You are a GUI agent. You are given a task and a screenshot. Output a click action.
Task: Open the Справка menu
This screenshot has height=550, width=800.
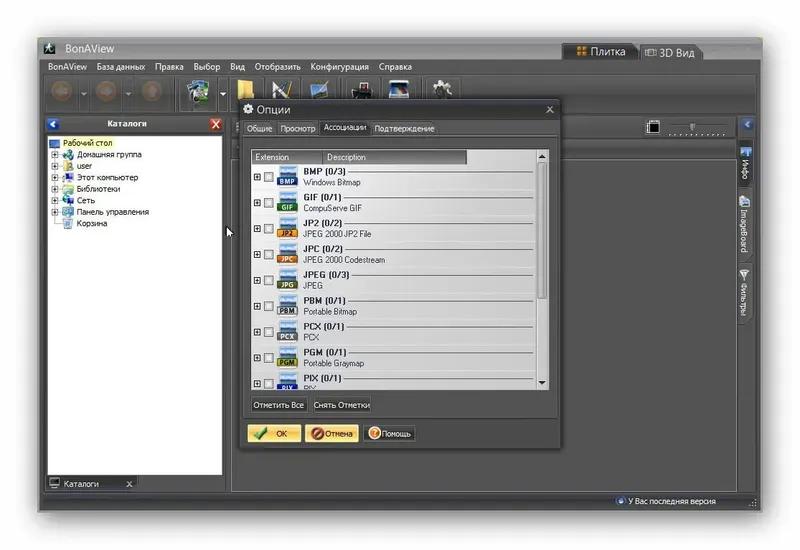pos(395,67)
